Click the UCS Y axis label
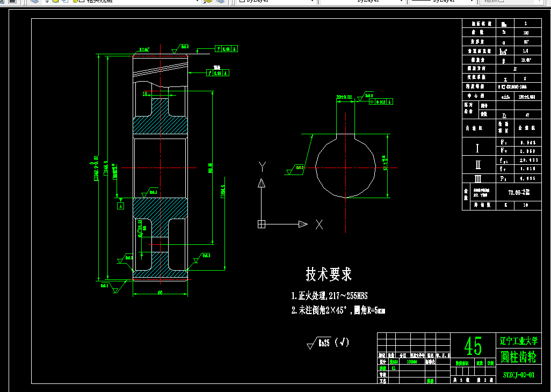 tap(262, 167)
